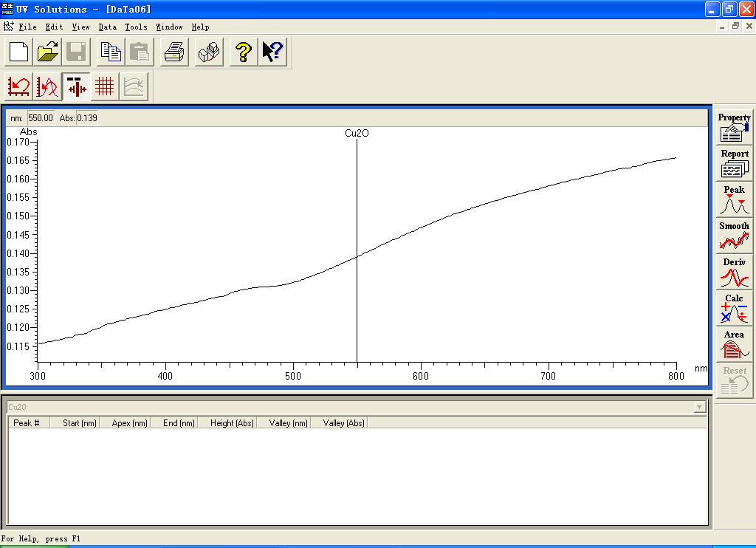Click the Apex (nm) column header

126,423
